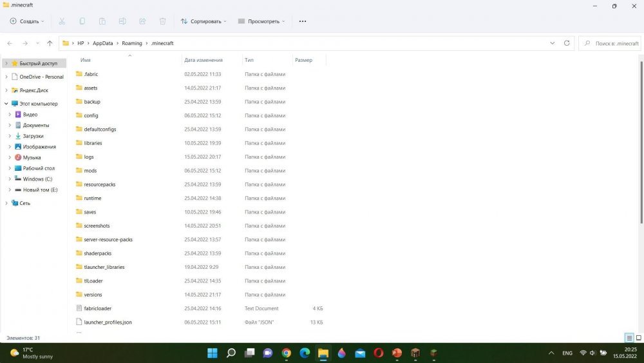The height and width of the screenshot is (363, 644).
Task: Open Изображения in navigation pane
Action: [x=39, y=147]
